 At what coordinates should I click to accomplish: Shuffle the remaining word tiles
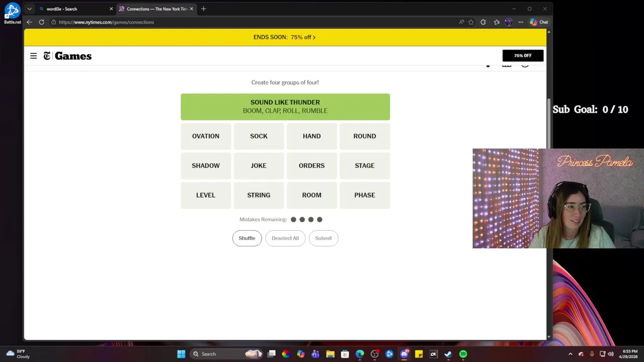click(x=247, y=238)
